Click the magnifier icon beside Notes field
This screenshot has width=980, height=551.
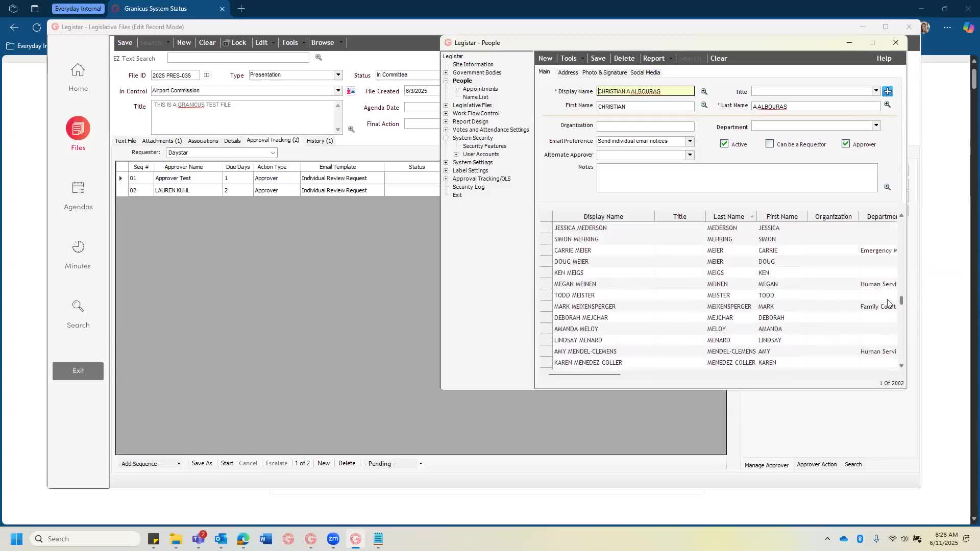887,187
